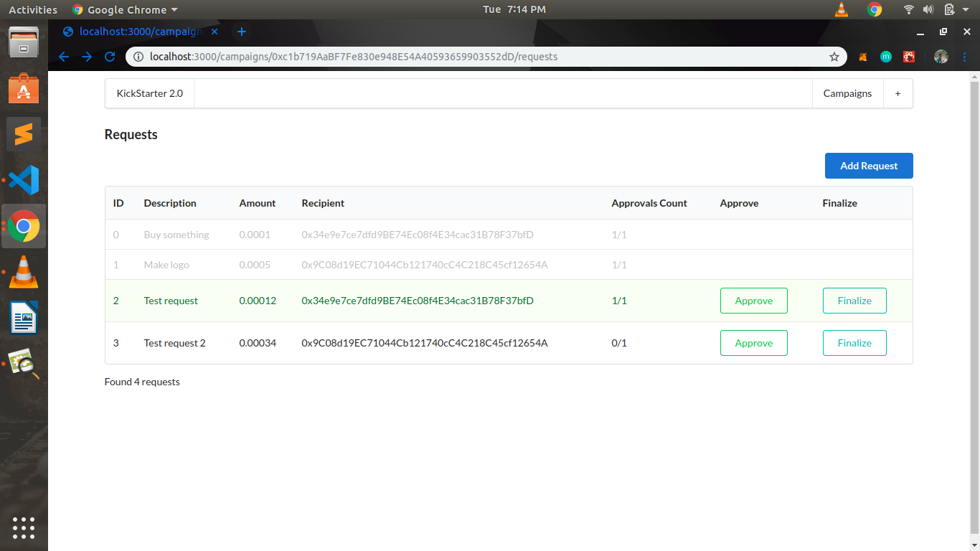This screenshot has height=551, width=980.
Task: Open Campaigns menu item
Action: tap(847, 93)
